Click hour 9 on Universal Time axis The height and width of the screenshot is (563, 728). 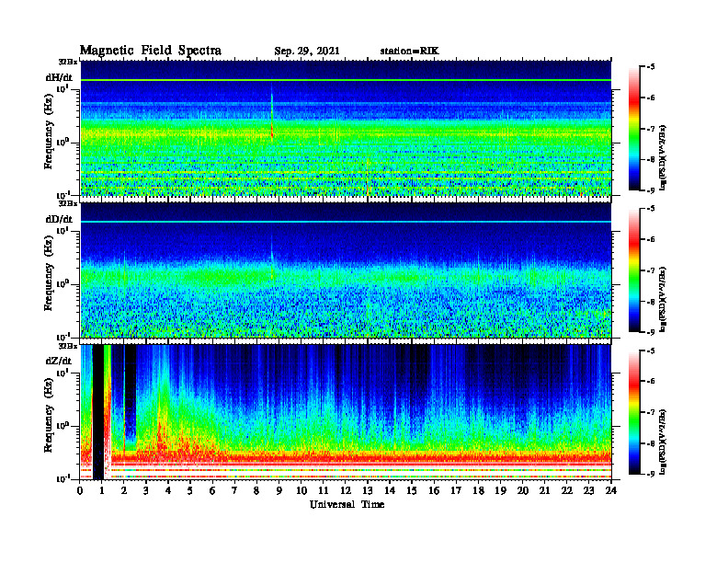pos(279,491)
